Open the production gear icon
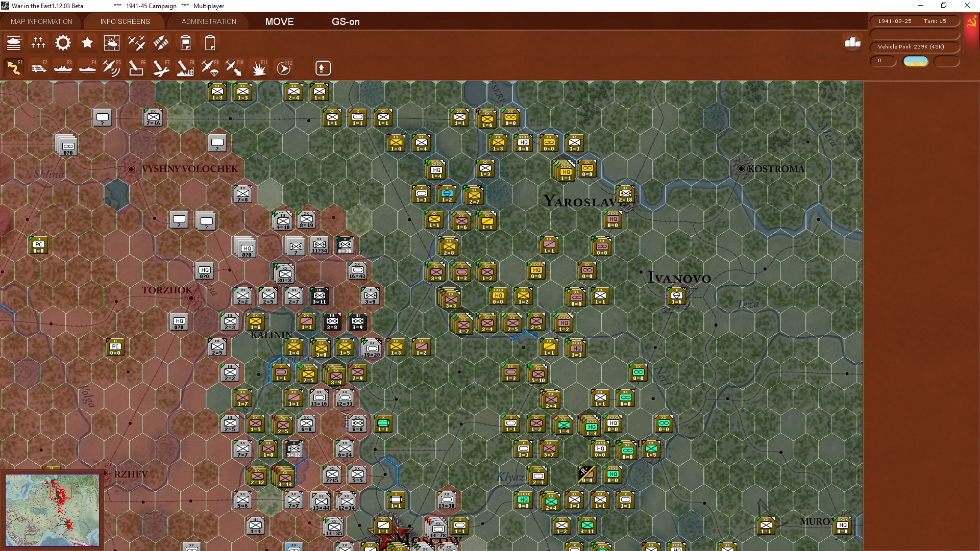 tap(63, 43)
